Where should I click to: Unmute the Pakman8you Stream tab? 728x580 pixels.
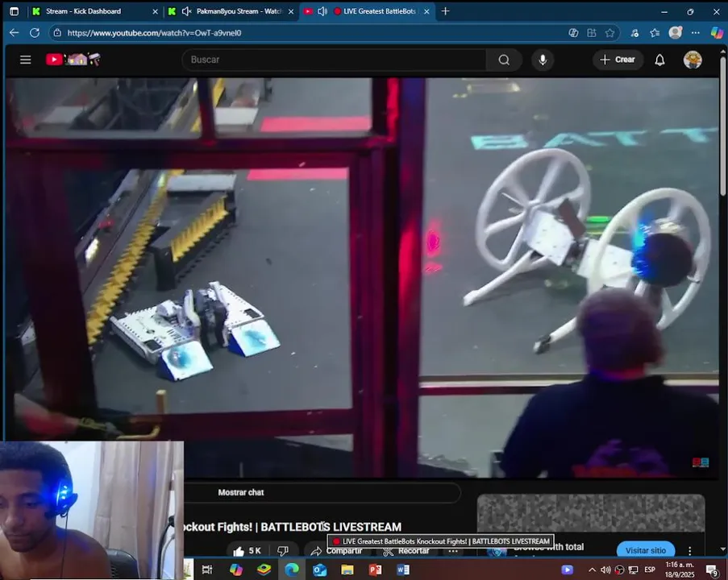(186, 11)
